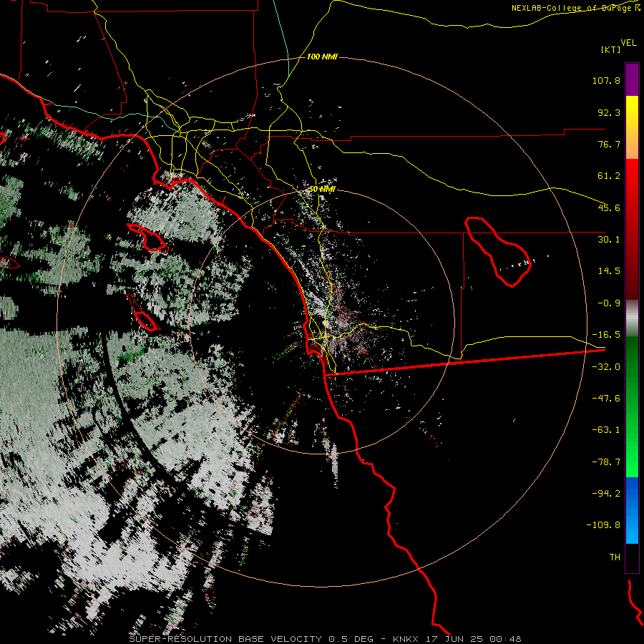
Task: Click the [KT] units label
Action: [610, 49]
